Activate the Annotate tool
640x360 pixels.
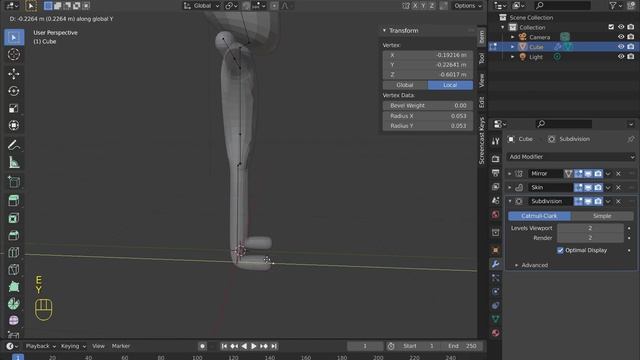pyautogui.click(x=14, y=145)
